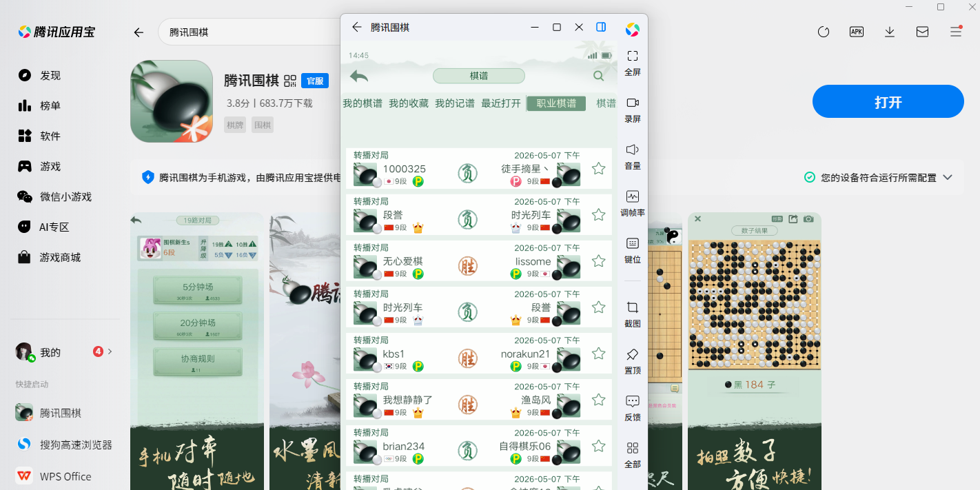This screenshot has height=490, width=980.
Task: Favorite the 无心爱棋 vs lissome game
Action: point(599,261)
